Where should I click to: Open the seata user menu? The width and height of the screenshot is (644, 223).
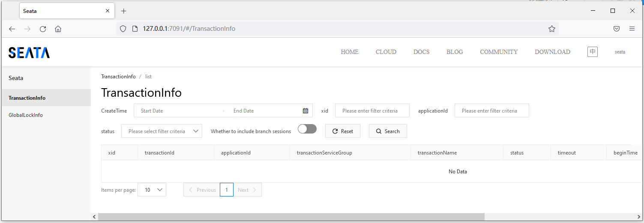(620, 52)
